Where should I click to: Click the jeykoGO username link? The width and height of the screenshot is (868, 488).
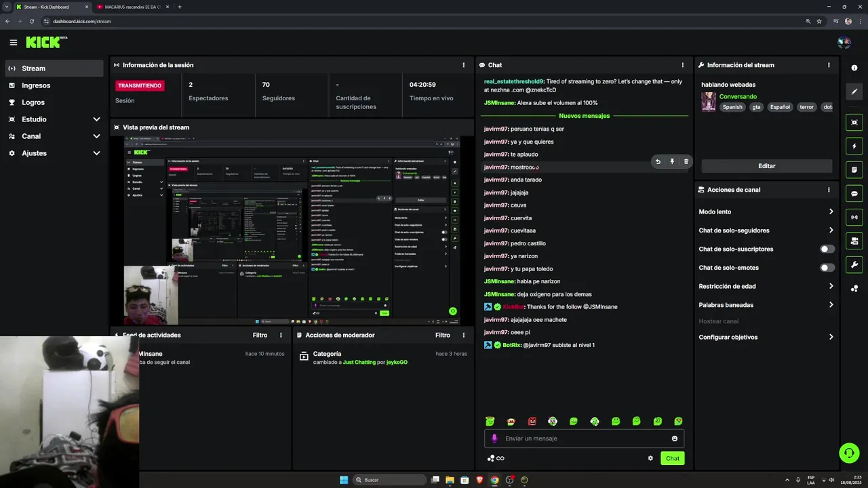pos(397,362)
